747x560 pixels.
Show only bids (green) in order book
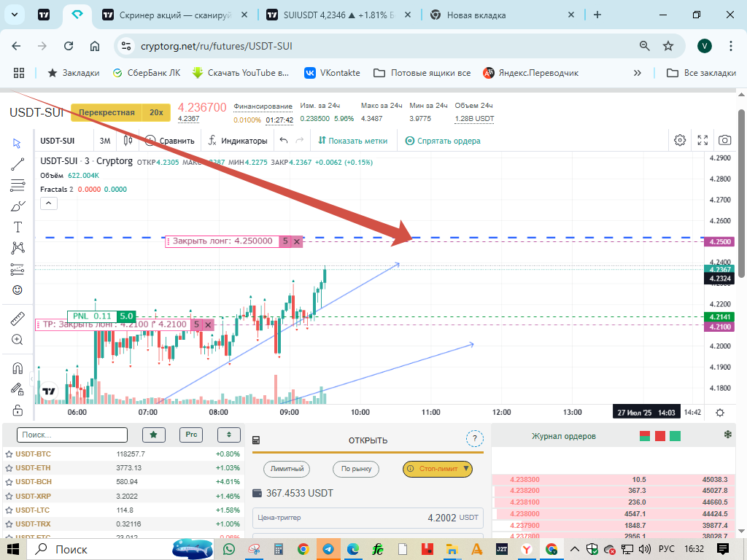click(675, 436)
